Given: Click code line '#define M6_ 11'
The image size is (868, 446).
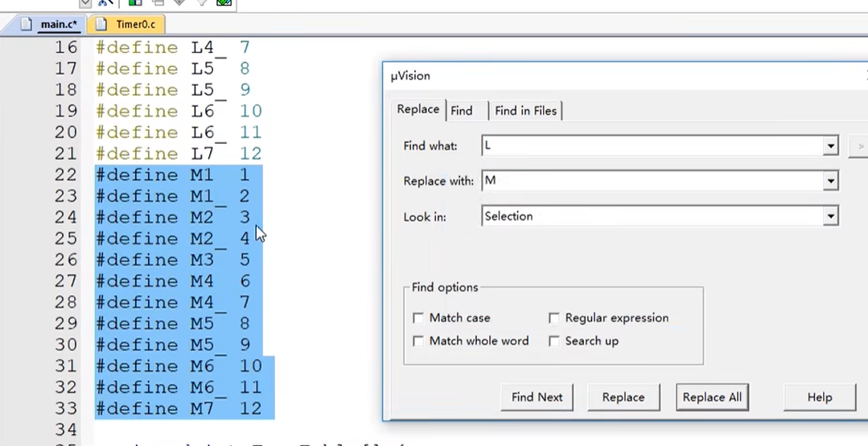Looking at the screenshot, I should point(179,387).
